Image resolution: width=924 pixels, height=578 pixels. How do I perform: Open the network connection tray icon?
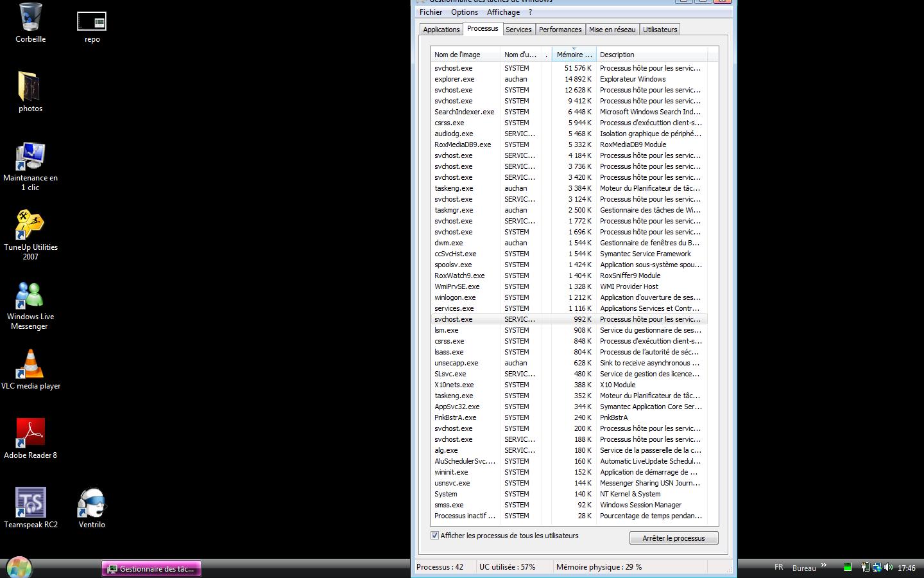[x=877, y=567]
